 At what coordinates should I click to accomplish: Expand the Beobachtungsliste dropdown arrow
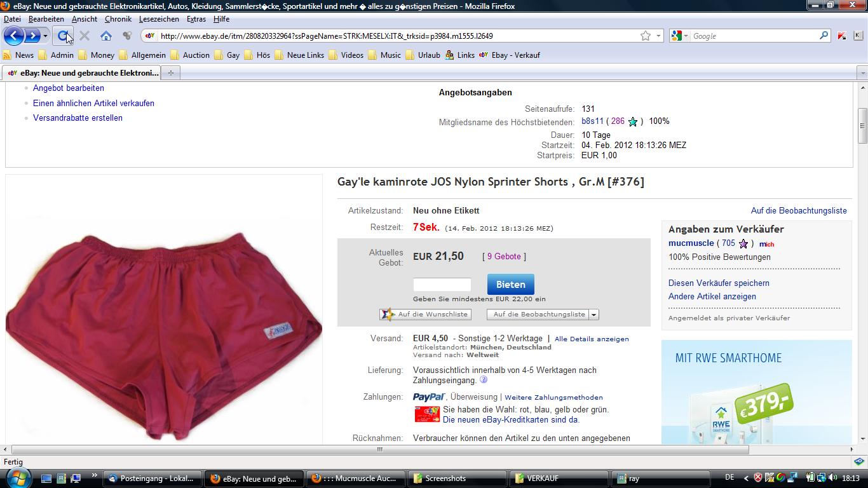coord(593,315)
